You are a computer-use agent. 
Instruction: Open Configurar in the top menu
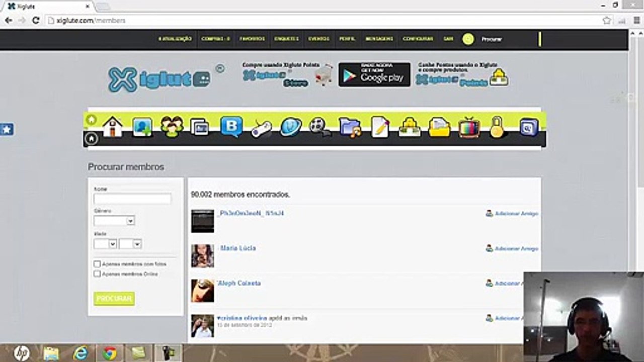(x=418, y=39)
